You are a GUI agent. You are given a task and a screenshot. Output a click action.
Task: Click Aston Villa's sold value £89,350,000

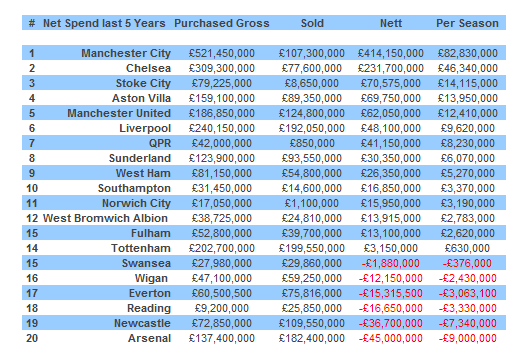pos(312,98)
